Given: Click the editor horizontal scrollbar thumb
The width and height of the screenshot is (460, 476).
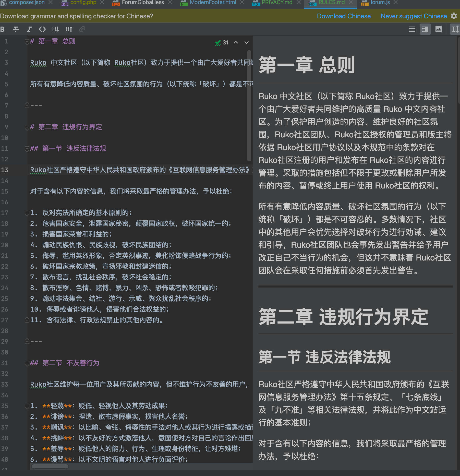Looking at the screenshot, I should point(50,466).
